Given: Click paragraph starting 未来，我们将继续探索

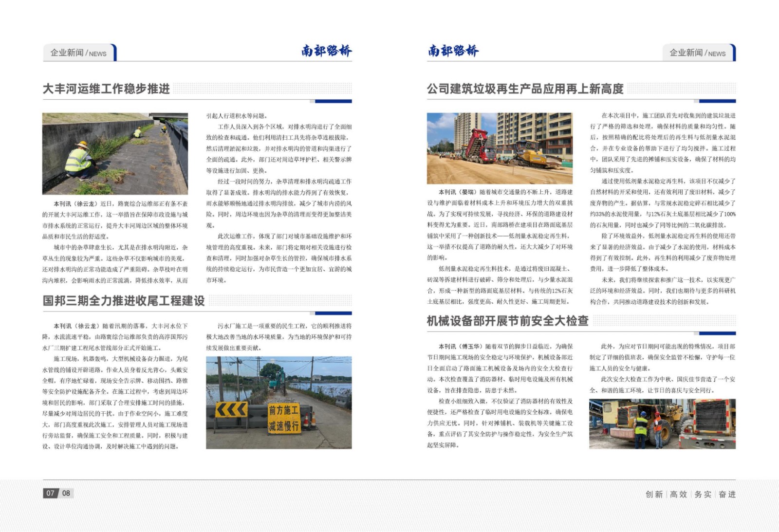Looking at the screenshot, I should pos(663,291).
